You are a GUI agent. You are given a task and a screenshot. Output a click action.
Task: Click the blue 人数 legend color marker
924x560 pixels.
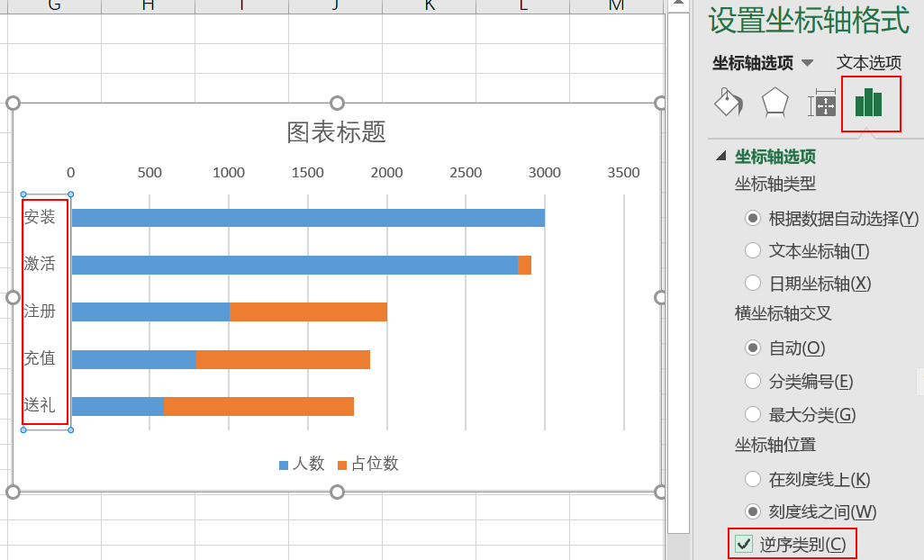[x=284, y=465]
